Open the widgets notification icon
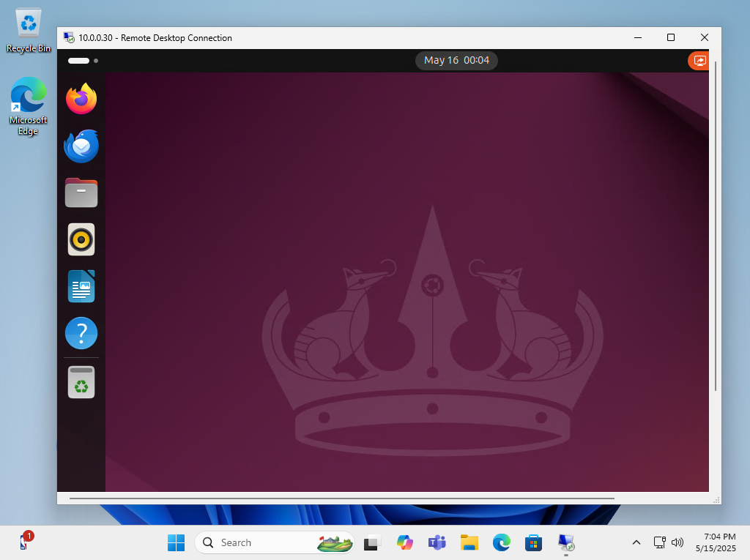750x560 pixels. pyautogui.click(x=26, y=542)
